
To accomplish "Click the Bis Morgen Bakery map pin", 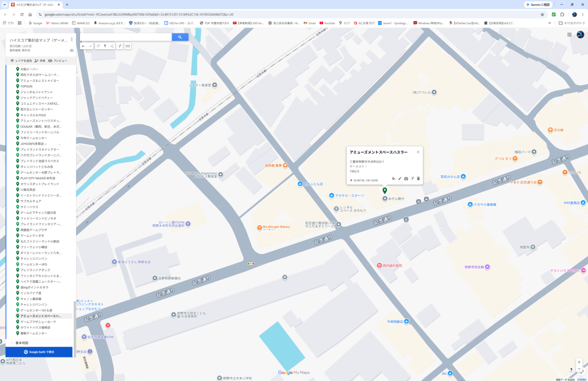I will [259, 228].
